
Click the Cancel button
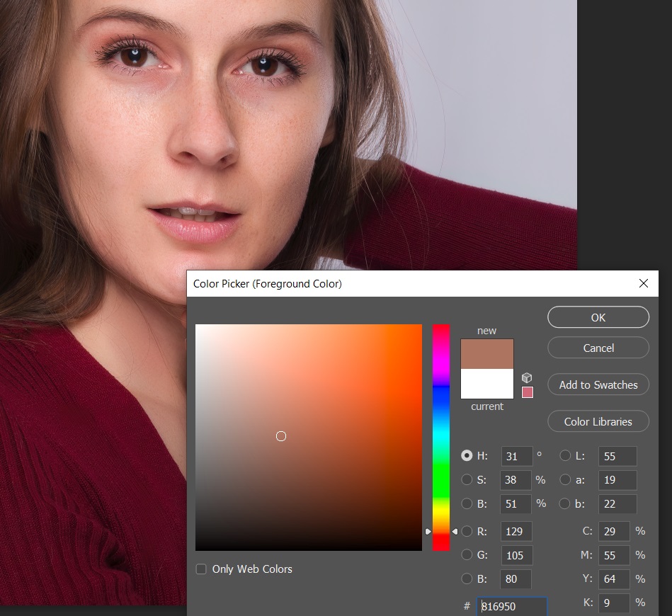coord(598,348)
